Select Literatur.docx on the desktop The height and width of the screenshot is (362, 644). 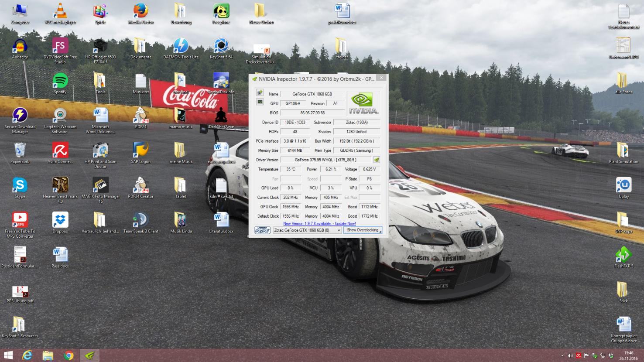[x=221, y=223]
